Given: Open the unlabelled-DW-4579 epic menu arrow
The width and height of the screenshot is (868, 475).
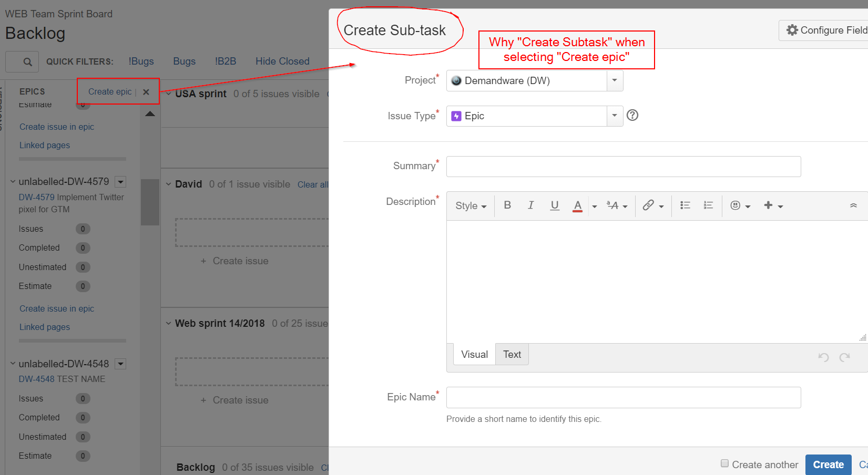Looking at the screenshot, I should tap(120, 182).
